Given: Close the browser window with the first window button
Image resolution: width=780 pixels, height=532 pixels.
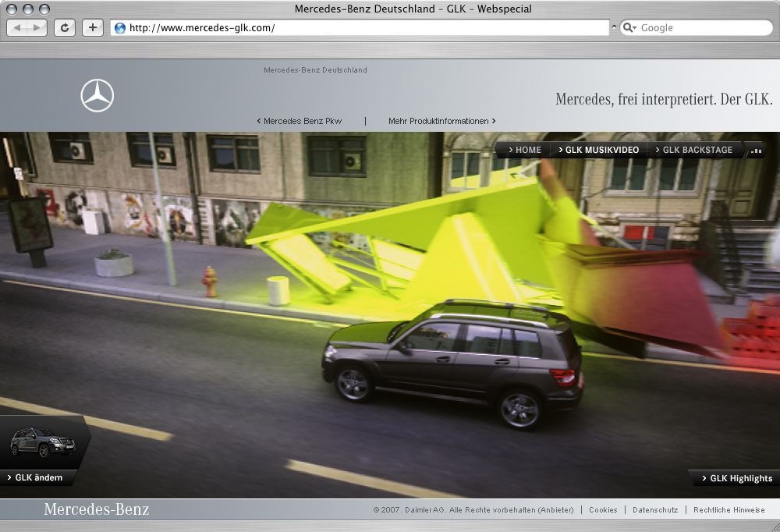Looking at the screenshot, I should tap(12, 9).
